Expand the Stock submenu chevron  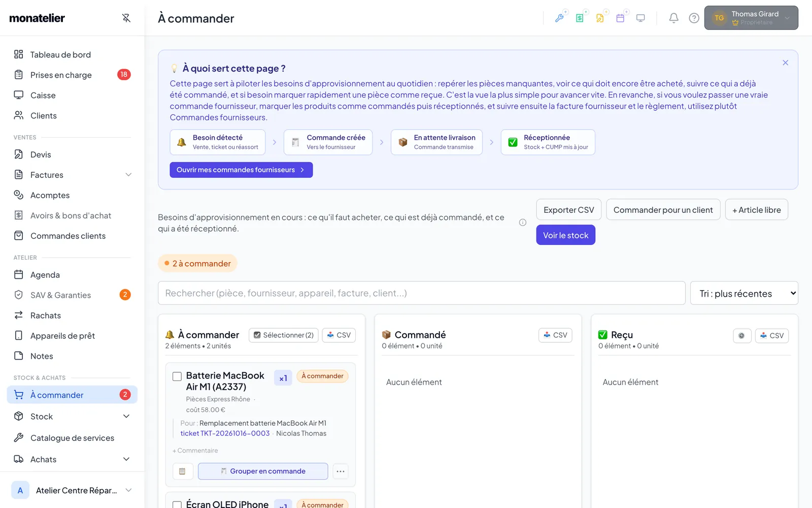tap(126, 417)
